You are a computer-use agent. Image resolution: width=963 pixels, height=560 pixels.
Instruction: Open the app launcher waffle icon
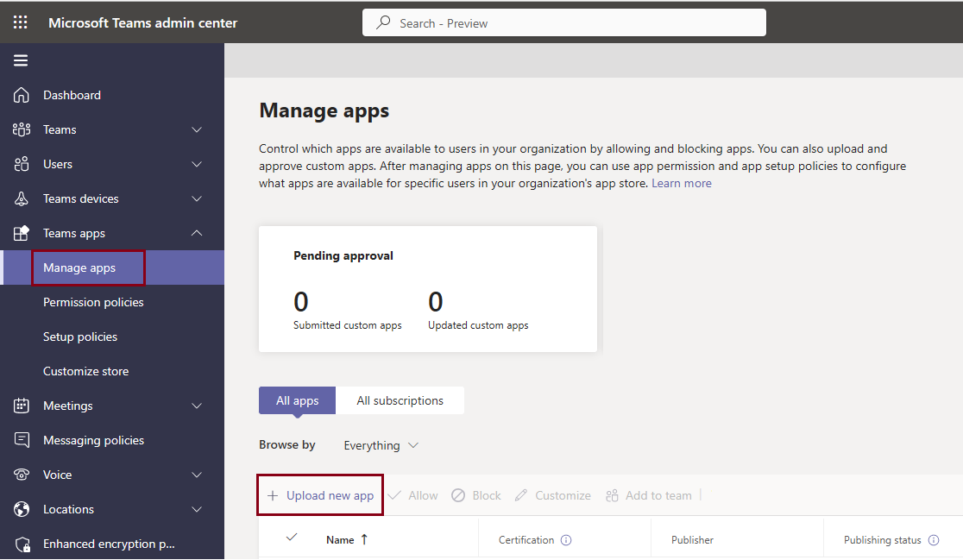coord(21,22)
